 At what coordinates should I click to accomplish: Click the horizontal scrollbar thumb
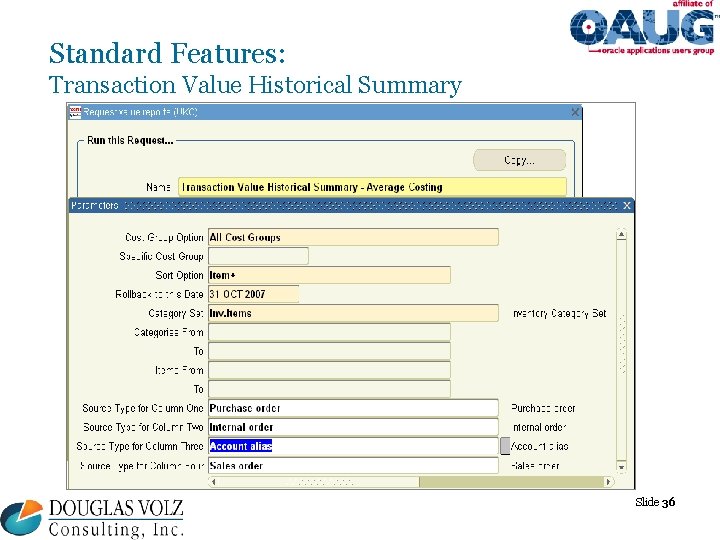pos(319,482)
